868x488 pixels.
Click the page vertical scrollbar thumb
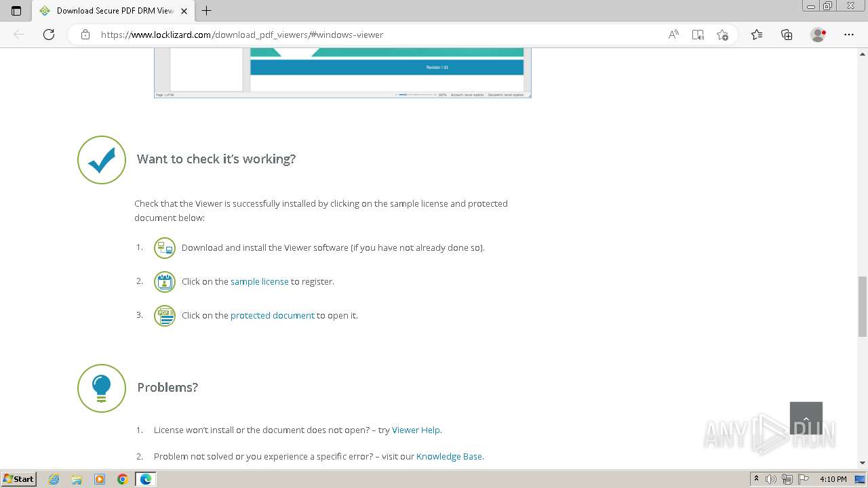coord(863,306)
